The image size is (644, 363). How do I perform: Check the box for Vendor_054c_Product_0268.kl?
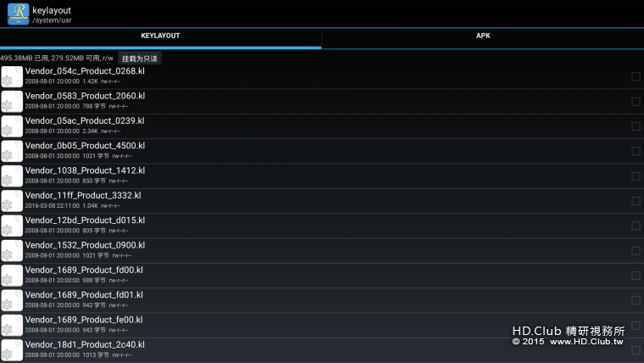[636, 76]
